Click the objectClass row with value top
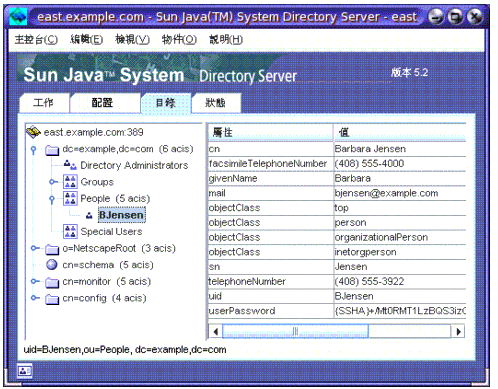The image size is (498, 389). pyautogui.click(x=337, y=208)
